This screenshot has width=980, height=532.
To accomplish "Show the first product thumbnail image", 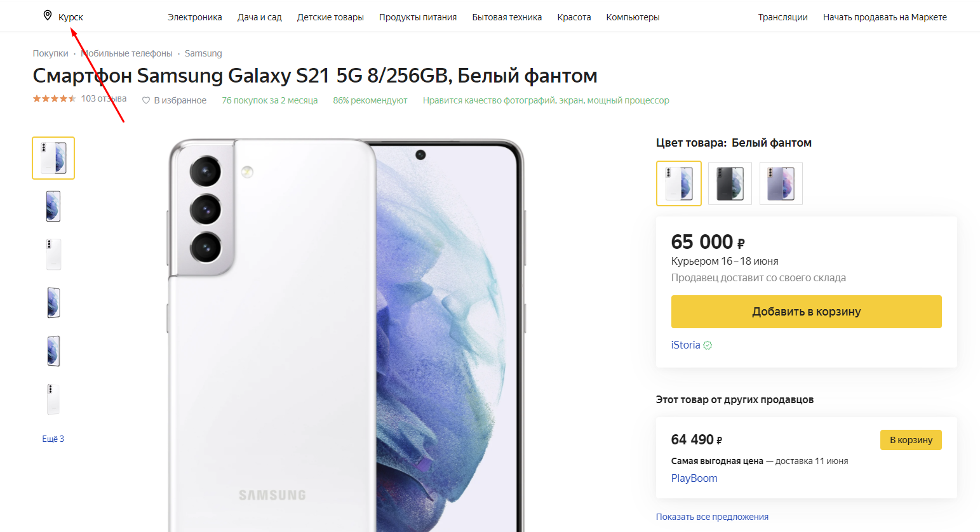I will tap(53, 158).
